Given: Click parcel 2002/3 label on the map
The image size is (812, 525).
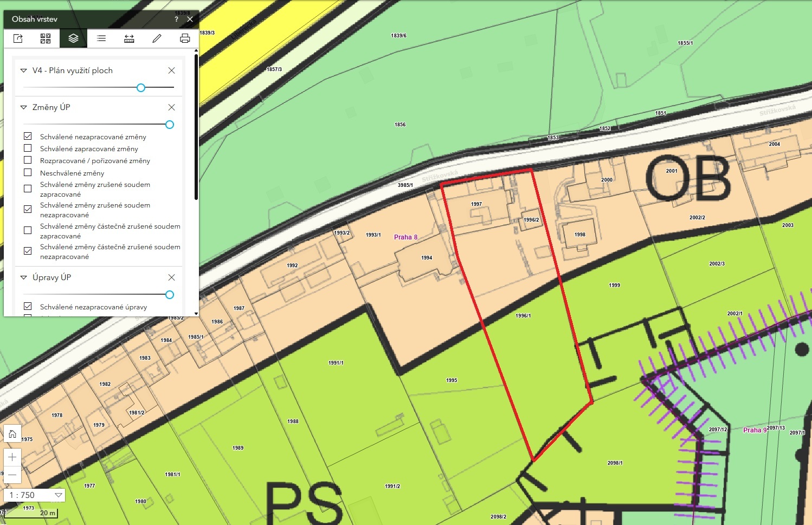Looking at the screenshot, I should [x=717, y=264].
